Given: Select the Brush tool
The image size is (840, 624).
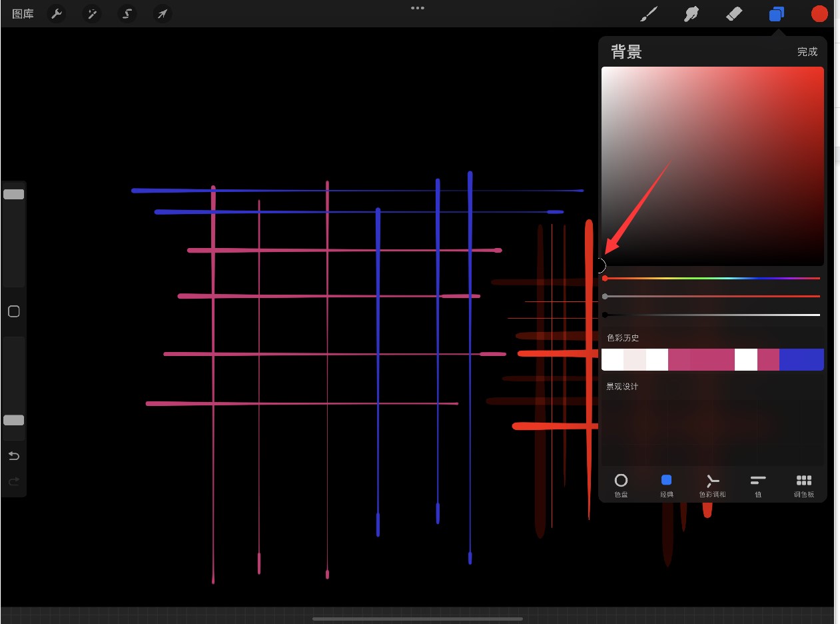Looking at the screenshot, I should point(648,14).
